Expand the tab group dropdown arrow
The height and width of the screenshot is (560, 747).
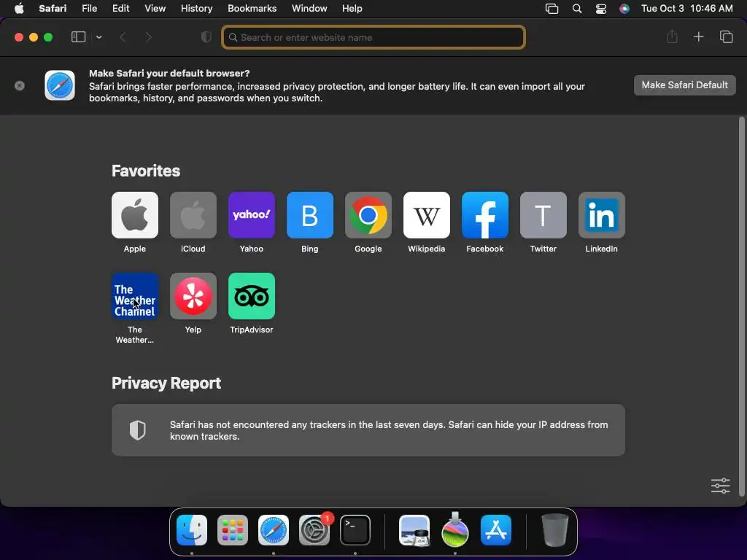pyautogui.click(x=98, y=37)
